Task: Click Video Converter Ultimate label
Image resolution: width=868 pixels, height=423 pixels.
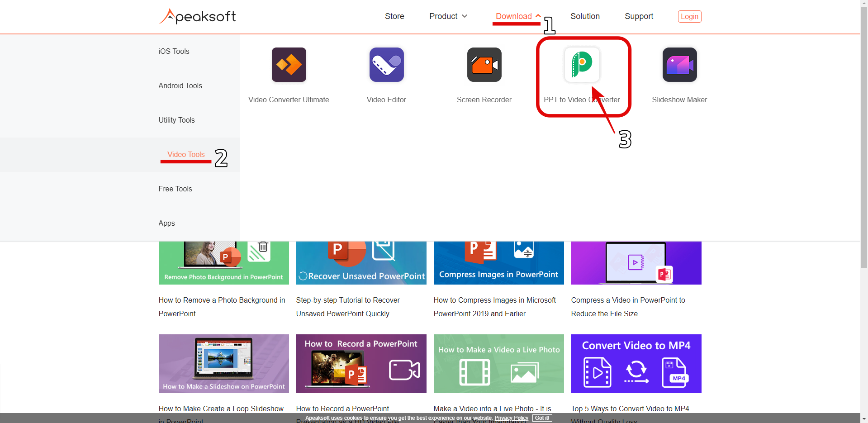Action: (x=289, y=100)
